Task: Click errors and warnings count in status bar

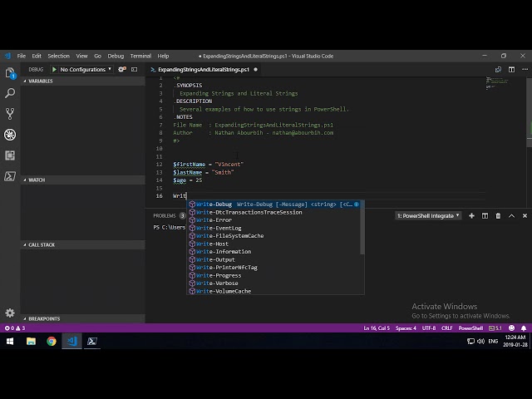Action: pos(15,328)
